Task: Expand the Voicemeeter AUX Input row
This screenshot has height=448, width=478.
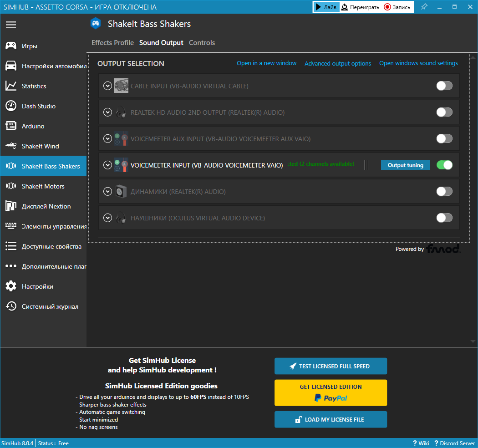Action: 107,139
